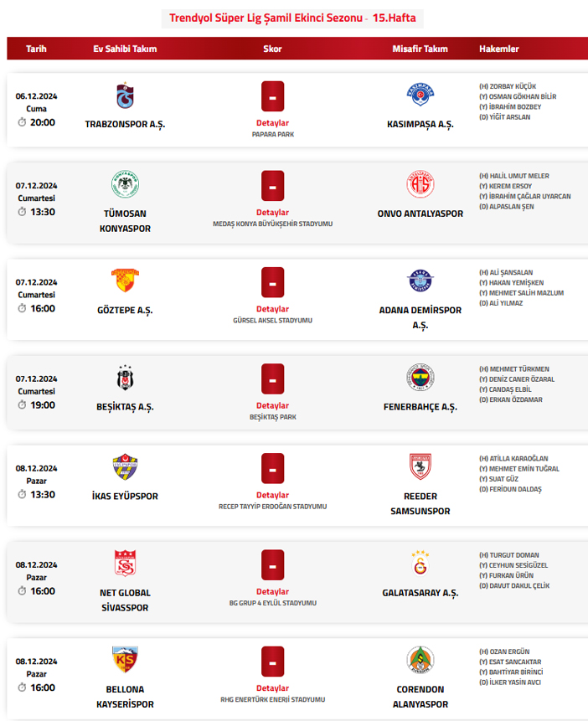Click the Fenerbahçe club logo

click(420, 379)
